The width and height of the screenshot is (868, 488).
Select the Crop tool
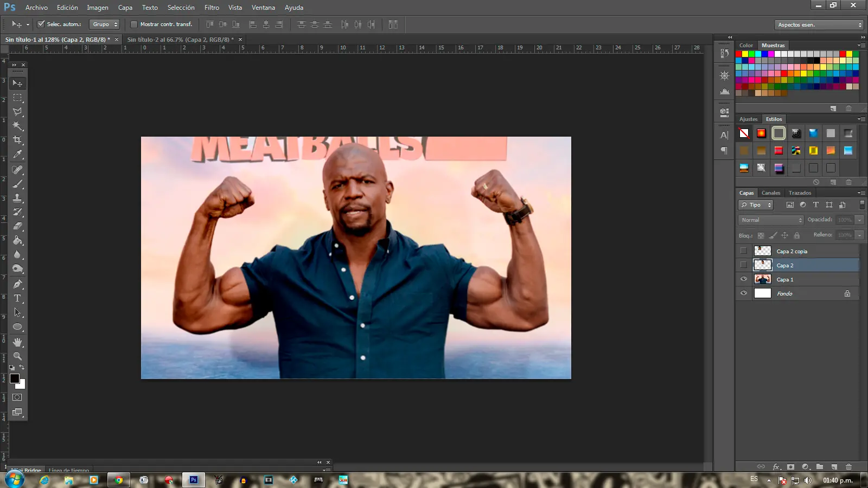[x=17, y=140]
